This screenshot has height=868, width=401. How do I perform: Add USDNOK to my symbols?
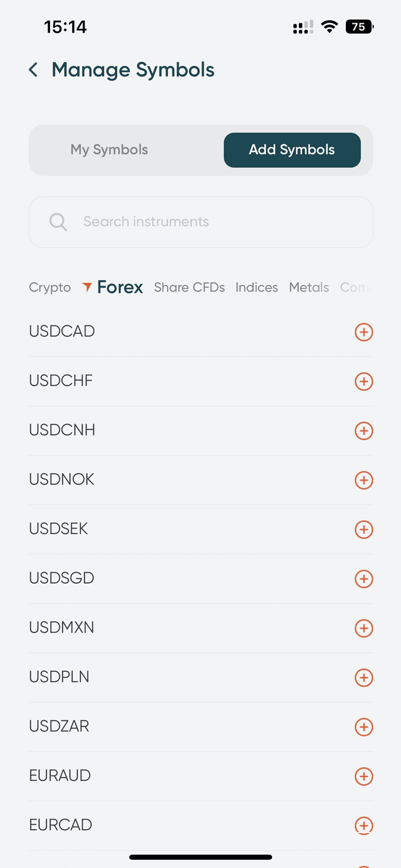tap(363, 480)
